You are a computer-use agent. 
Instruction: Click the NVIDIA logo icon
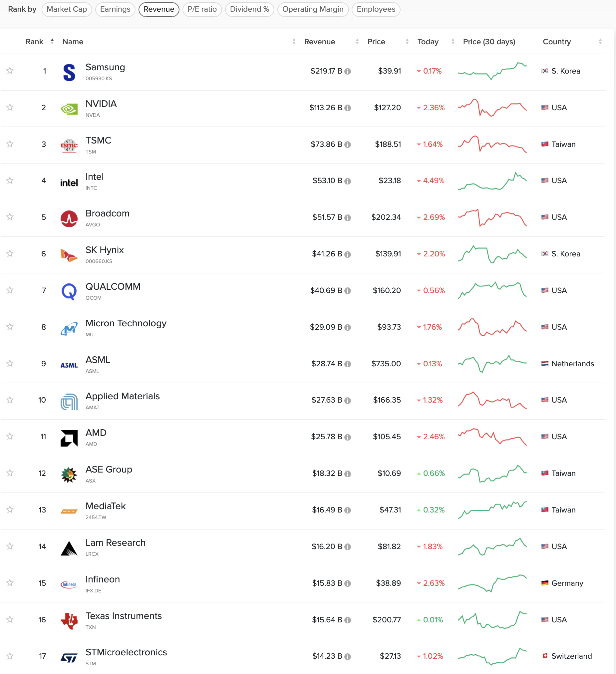(x=69, y=109)
